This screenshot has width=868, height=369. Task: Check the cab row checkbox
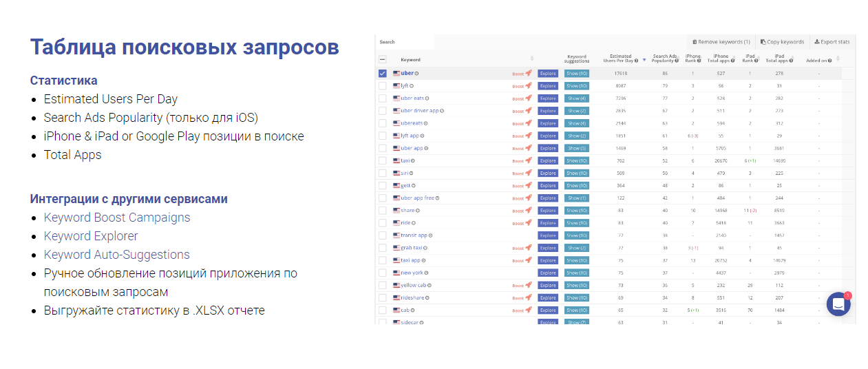tap(383, 310)
